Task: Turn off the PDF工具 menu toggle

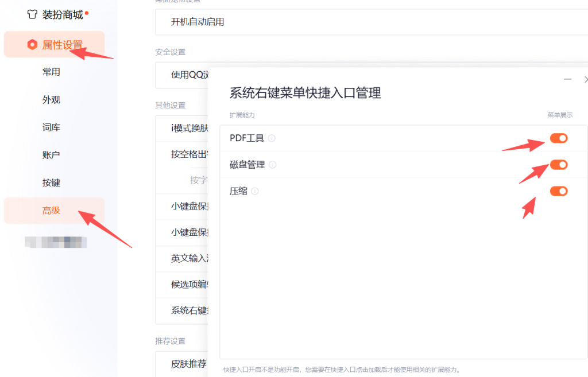Action: point(558,138)
